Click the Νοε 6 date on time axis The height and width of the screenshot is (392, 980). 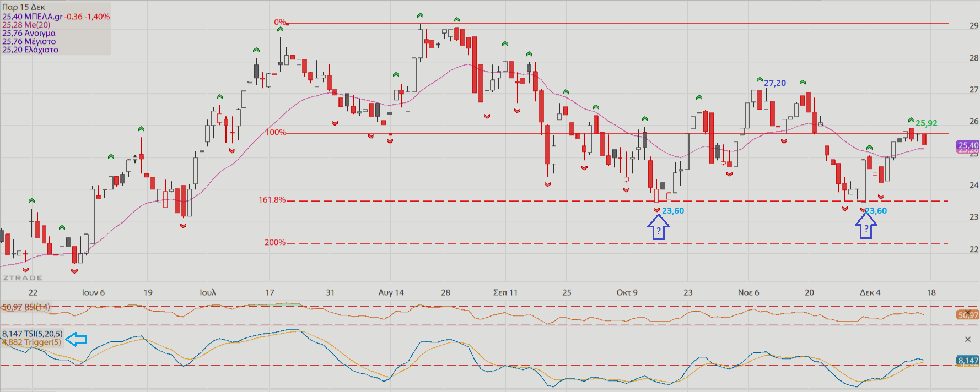click(749, 292)
